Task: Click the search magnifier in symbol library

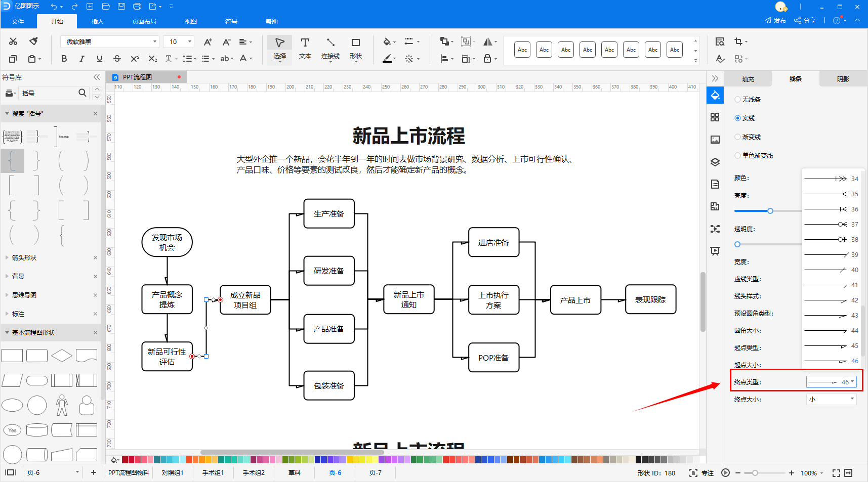Action: 82,93
